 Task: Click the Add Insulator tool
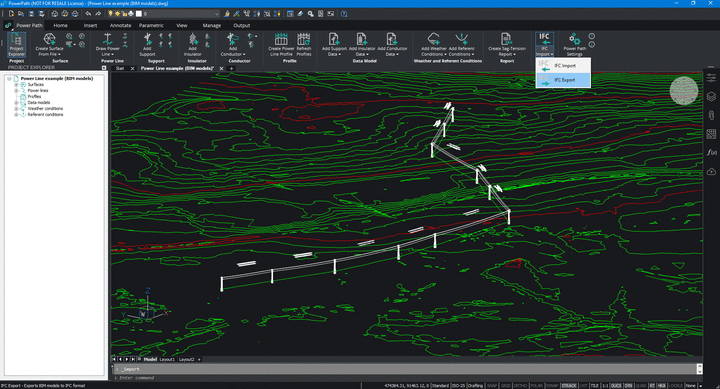(x=193, y=44)
